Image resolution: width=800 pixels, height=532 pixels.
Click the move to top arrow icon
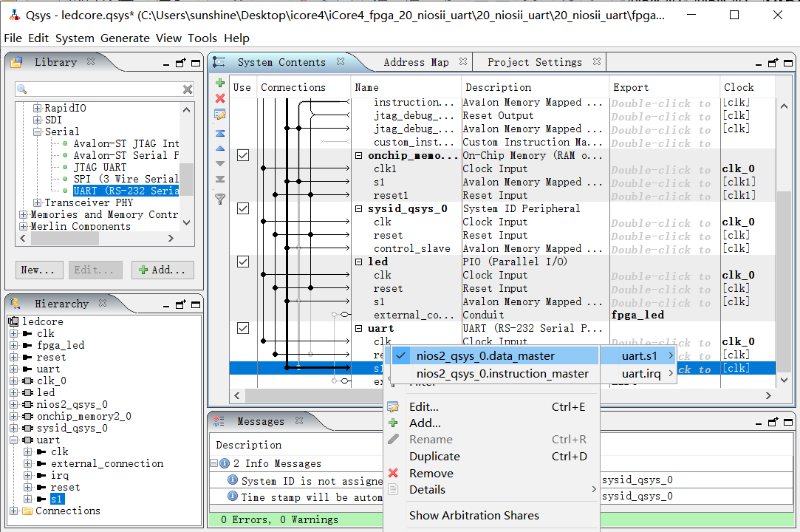click(x=219, y=134)
